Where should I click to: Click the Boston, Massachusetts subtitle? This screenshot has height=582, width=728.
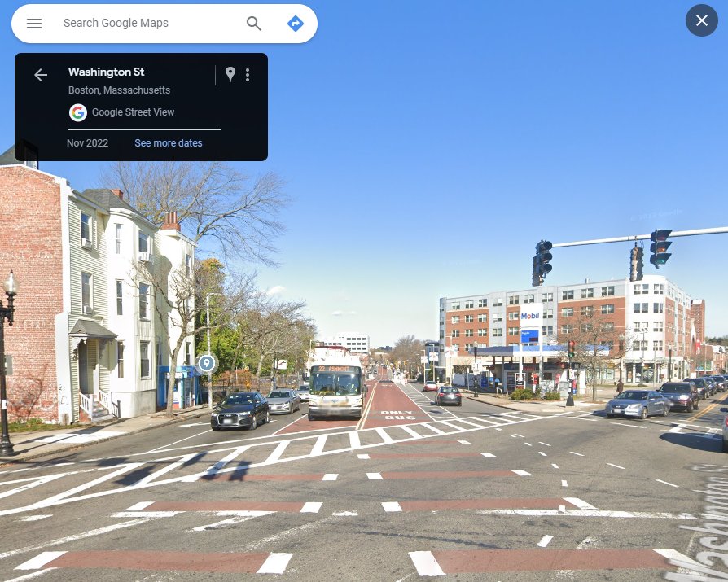click(119, 90)
